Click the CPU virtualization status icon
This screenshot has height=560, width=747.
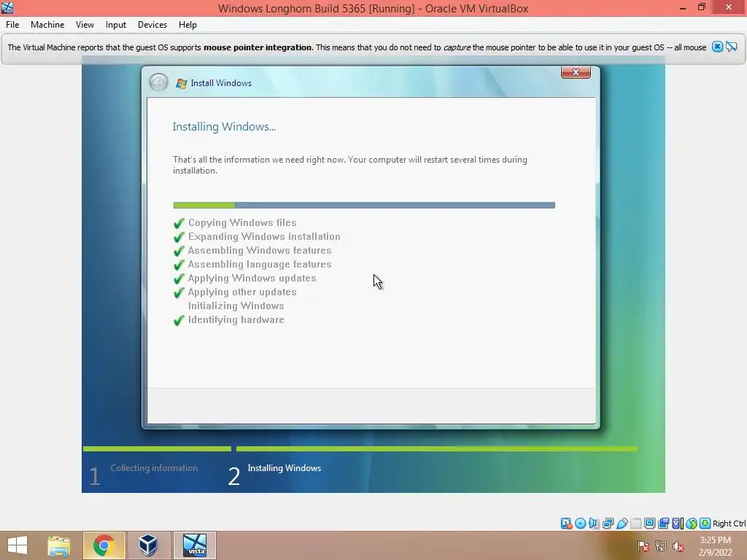click(x=678, y=524)
